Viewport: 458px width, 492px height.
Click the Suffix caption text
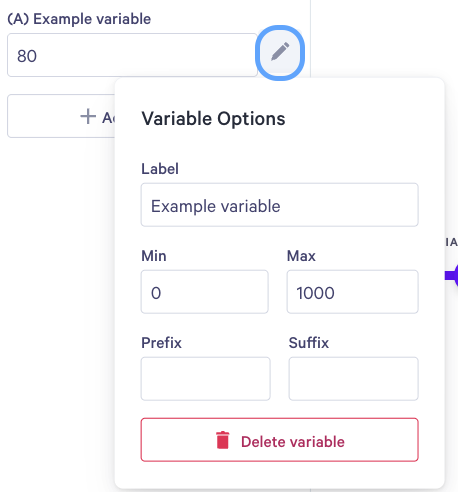point(309,343)
